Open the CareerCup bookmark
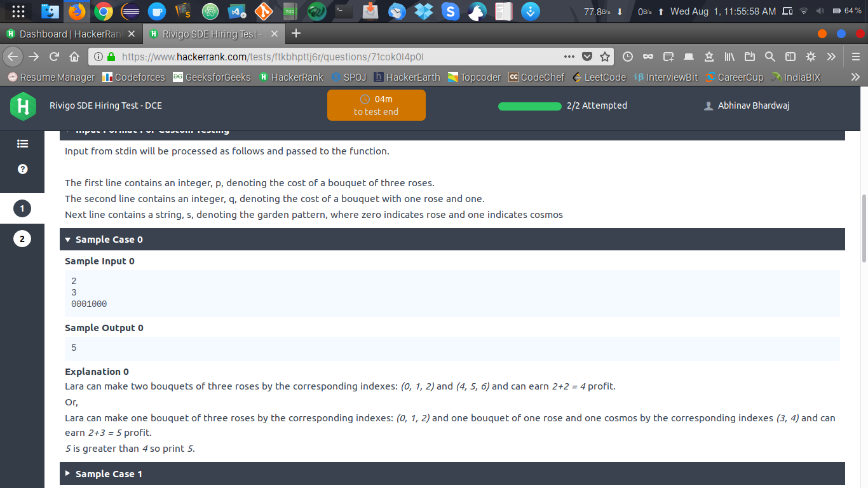 [734, 77]
